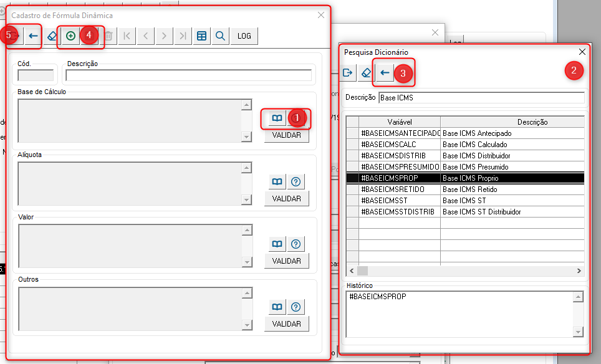Click the Alíquota text area

(130, 183)
